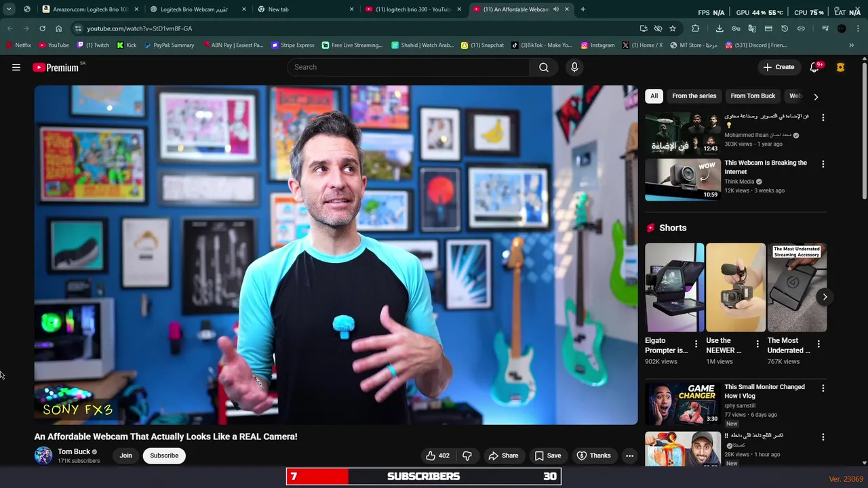This screenshot has width=868, height=488.
Task: Switch to the logitech brio 300 YouTube tab
Action: [x=414, y=9]
